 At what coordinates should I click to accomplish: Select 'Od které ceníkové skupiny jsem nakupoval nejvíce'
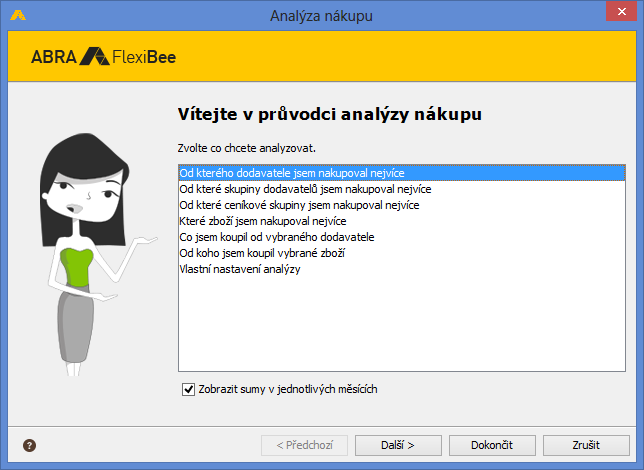coord(402,205)
